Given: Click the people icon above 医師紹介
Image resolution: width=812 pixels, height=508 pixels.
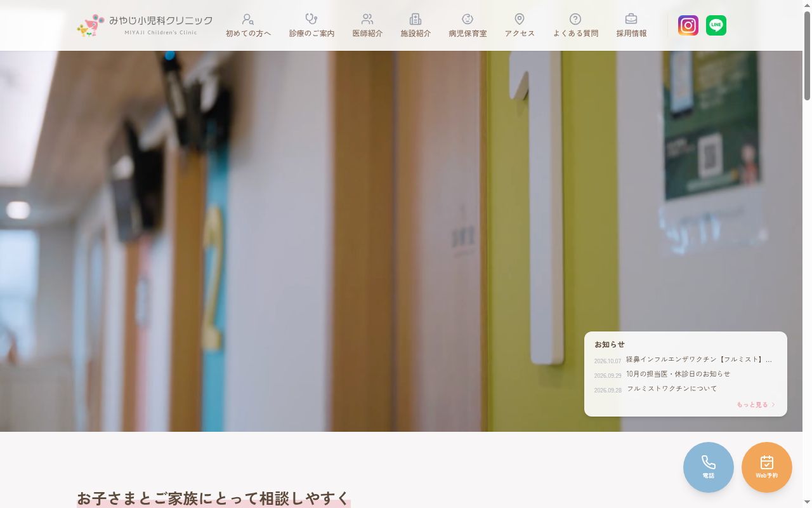Looking at the screenshot, I should (x=367, y=19).
